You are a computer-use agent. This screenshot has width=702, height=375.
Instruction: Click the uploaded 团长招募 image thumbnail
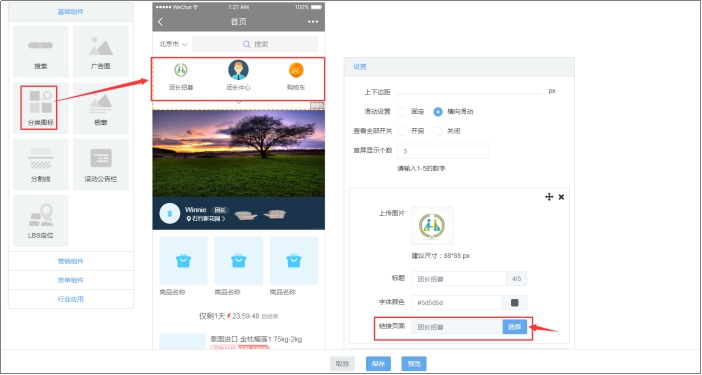(x=432, y=226)
